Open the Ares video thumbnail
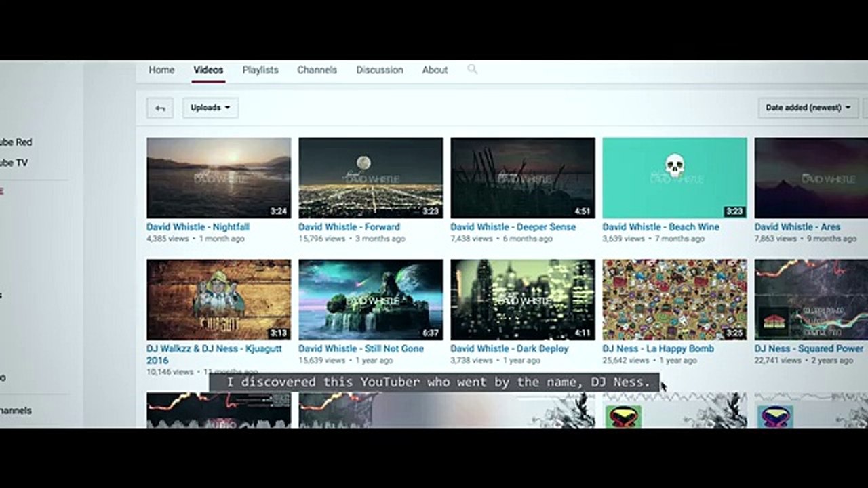The height and width of the screenshot is (488, 868). coord(811,178)
